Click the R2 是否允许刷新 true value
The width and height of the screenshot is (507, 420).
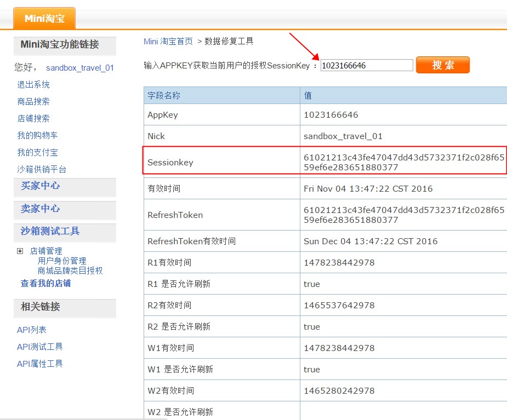coord(312,326)
